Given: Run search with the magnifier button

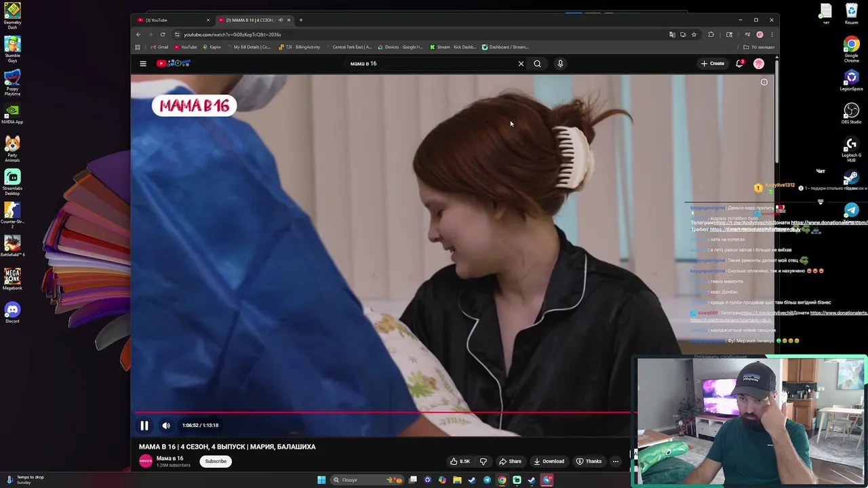Looking at the screenshot, I should coord(537,64).
